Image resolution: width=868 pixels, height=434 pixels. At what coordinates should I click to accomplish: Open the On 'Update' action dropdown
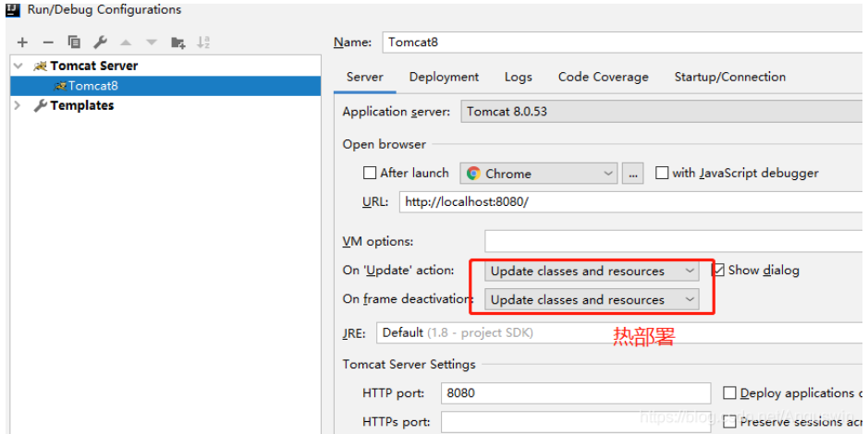(x=592, y=271)
